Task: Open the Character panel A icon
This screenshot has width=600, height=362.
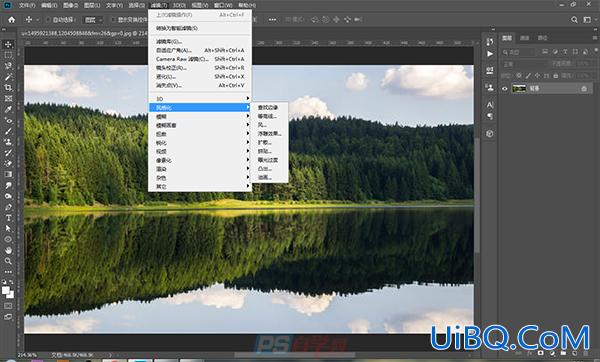Action: (490, 104)
